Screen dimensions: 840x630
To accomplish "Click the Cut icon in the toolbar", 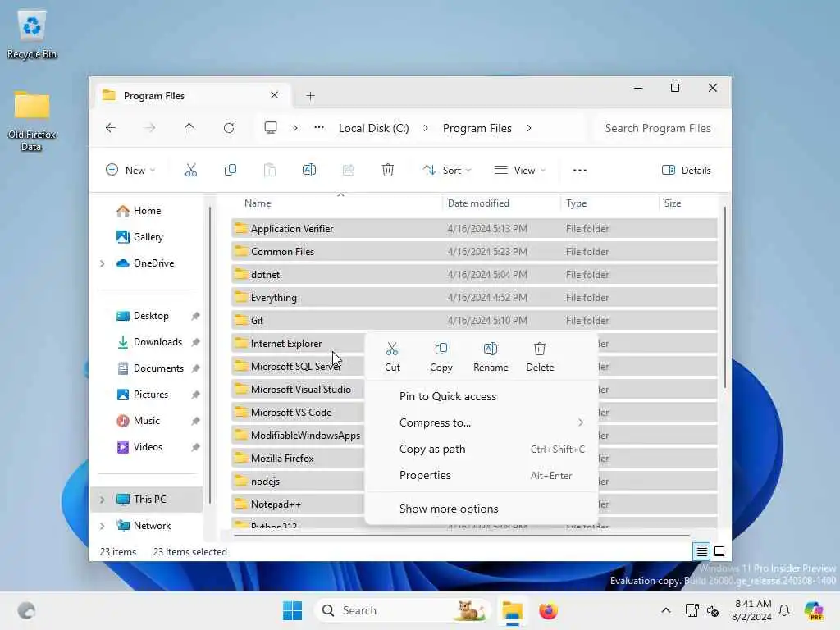I will click(x=190, y=171).
